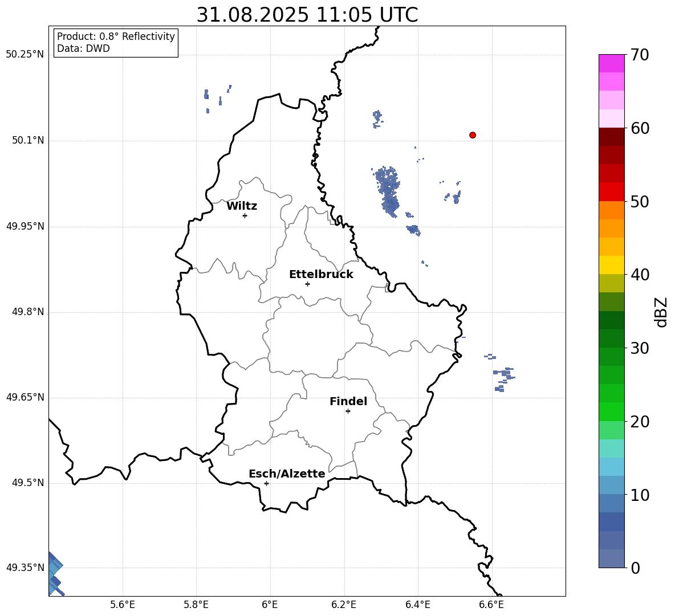Click the Findel station cross marker
Viewport: 675px width, 616px height.
coord(348,411)
